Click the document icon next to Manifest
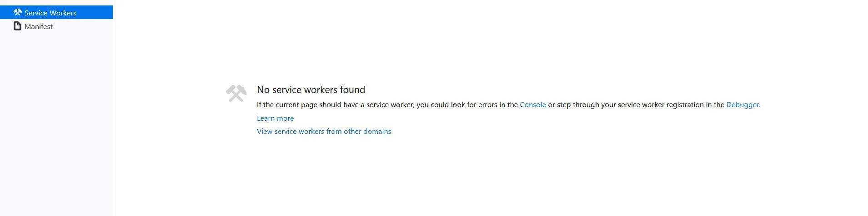Screen dimensions: 868x216 [x=18, y=26]
